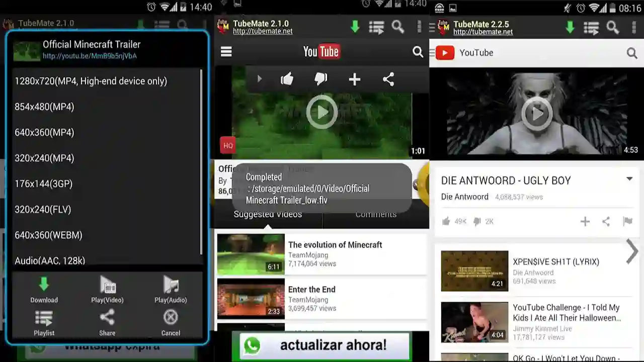Viewport: 644px width, 362px height.
Task: Tap share icon over Minecraft video
Action: [388, 79]
